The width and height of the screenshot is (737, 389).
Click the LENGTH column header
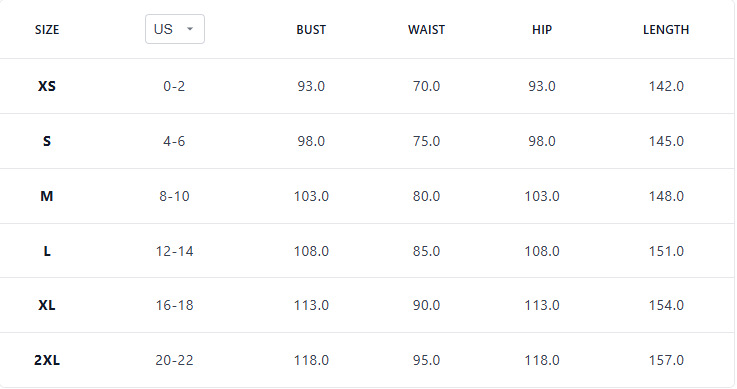pos(666,30)
